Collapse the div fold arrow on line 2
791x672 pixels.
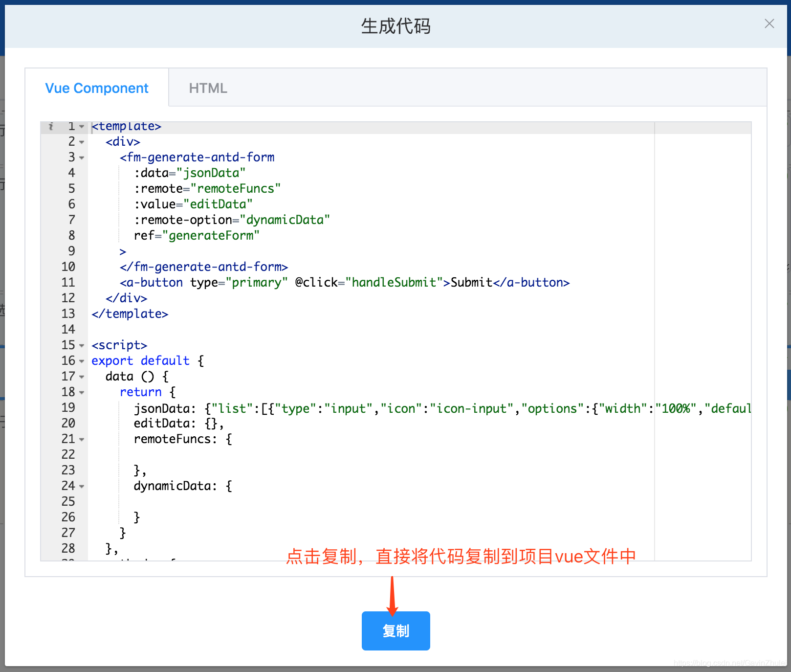click(x=82, y=142)
